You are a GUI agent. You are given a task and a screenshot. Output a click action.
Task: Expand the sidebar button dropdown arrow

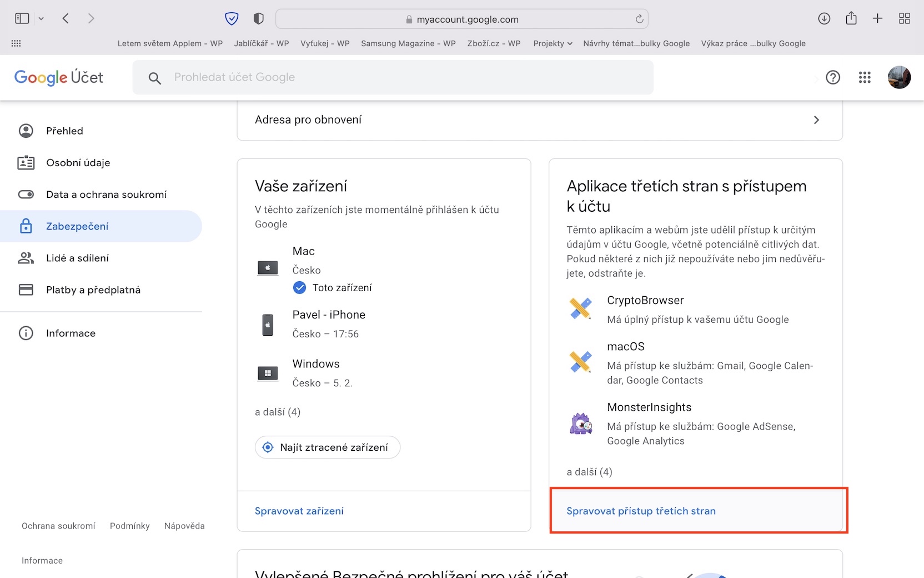[41, 19]
